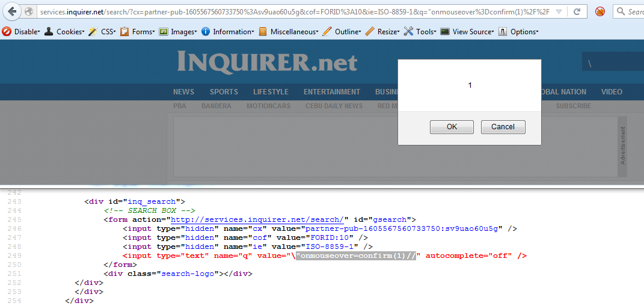Click the "partner-pub-1605567560733750:sv9uao60u5g" value

(x=402, y=228)
